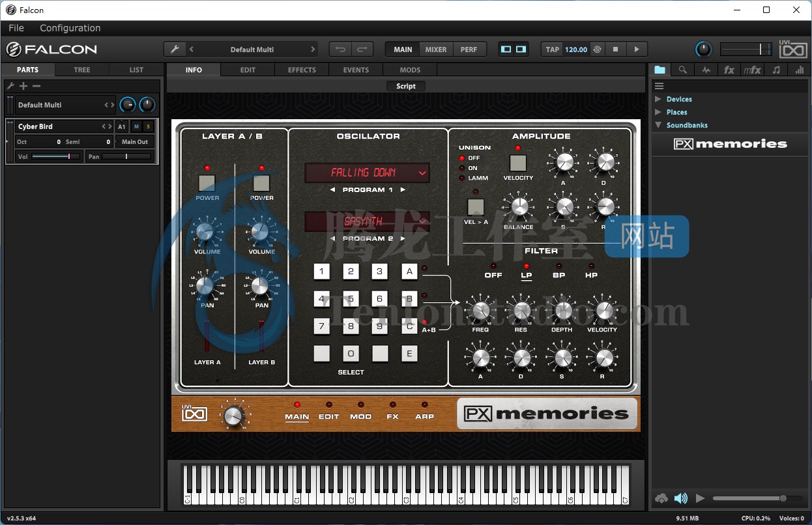Screen dimensions: 812x525
Task: Click the master volume knob in header
Action: pos(704,50)
